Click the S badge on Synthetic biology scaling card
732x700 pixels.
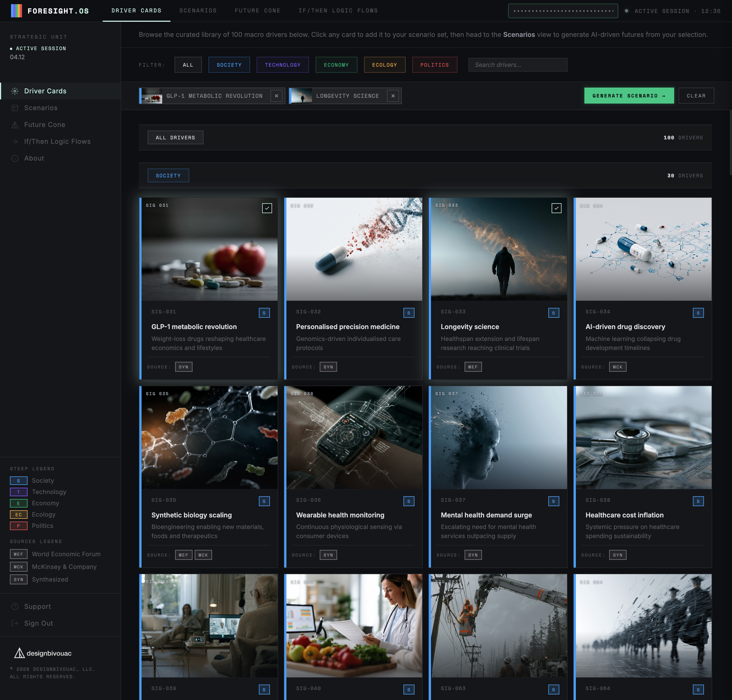pos(264,501)
